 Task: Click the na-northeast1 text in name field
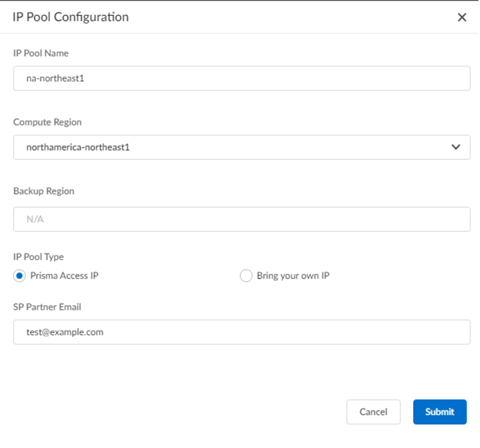(55, 79)
